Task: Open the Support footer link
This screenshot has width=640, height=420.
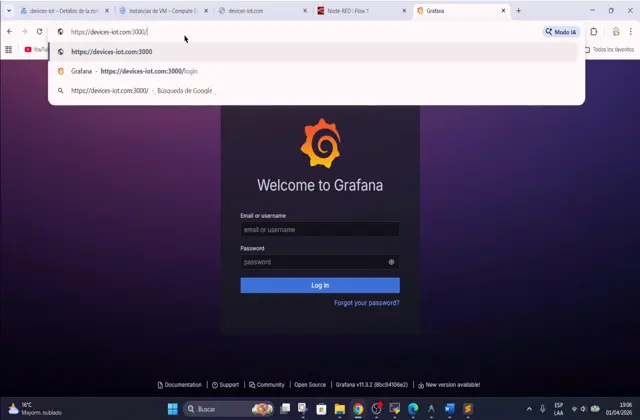Action: point(225,384)
